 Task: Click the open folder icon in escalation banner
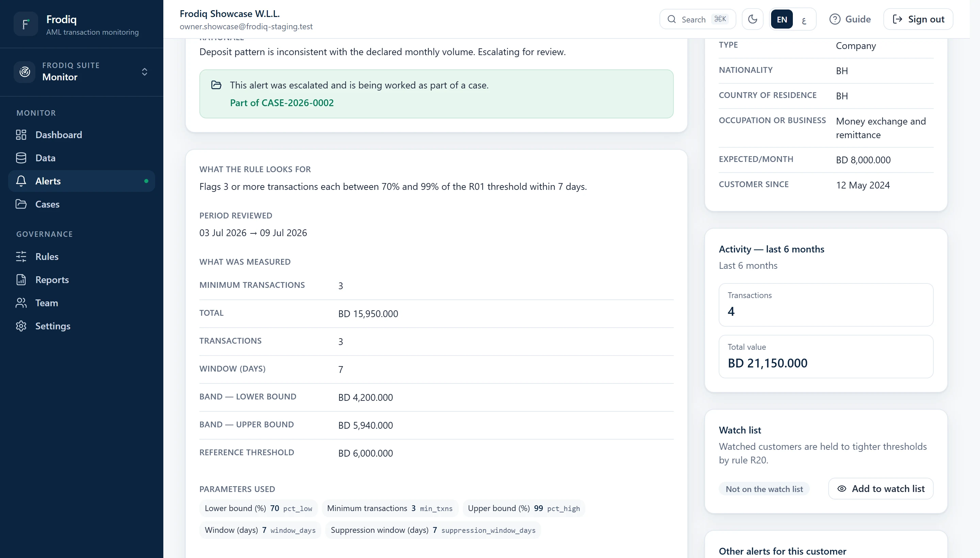coord(216,85)
